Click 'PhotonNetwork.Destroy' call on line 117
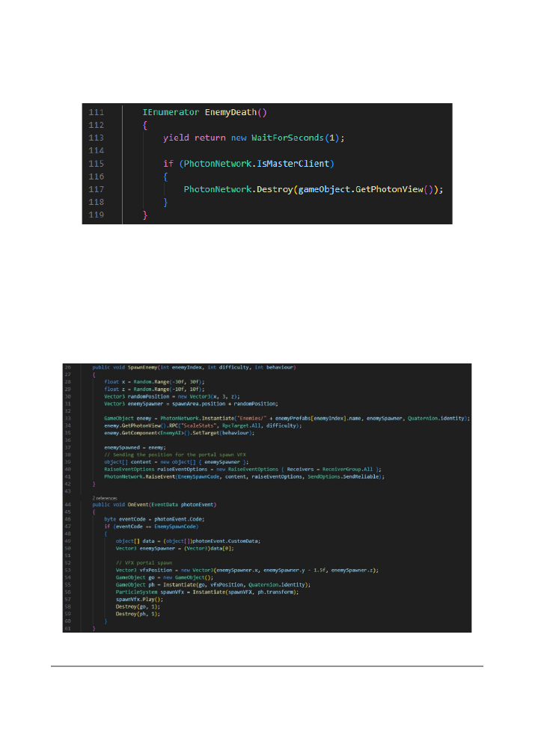The width and height of the screenshot is (535, 756). [x=238, y=189]
